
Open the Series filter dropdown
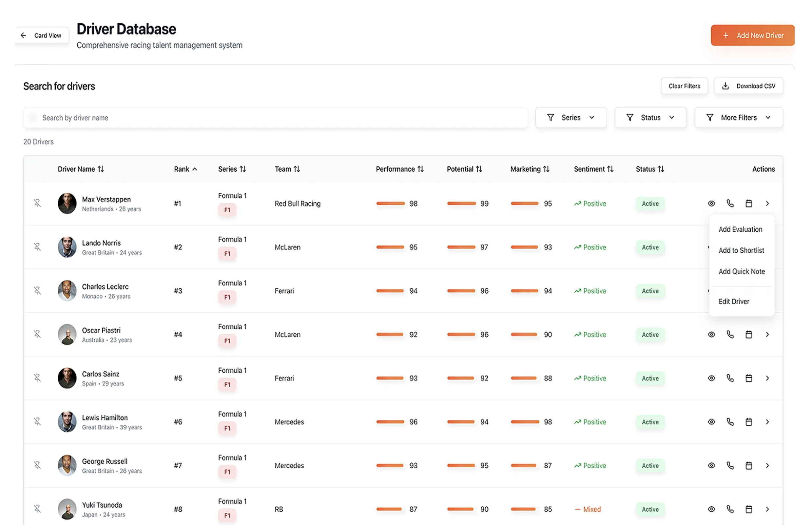[571, 117]
